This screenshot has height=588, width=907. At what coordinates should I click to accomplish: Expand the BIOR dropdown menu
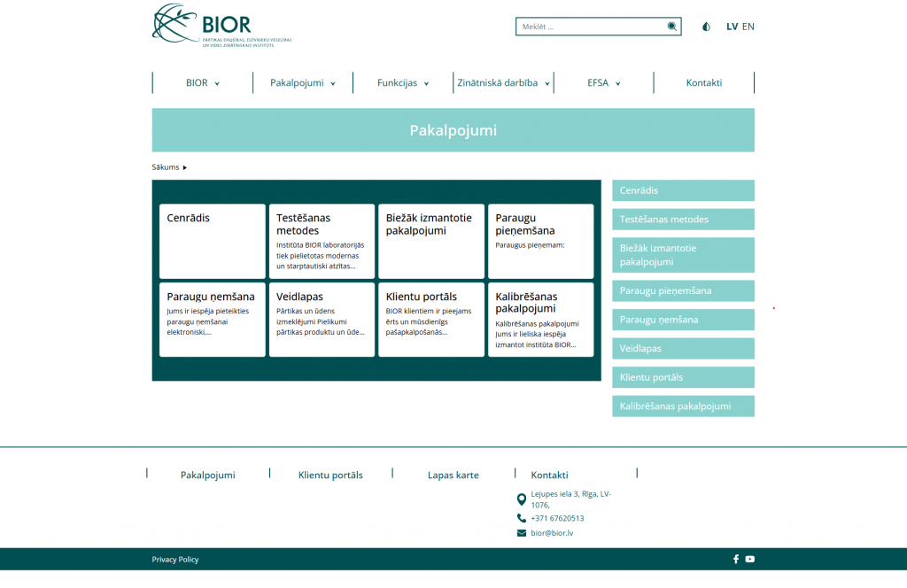click(202, 83)
